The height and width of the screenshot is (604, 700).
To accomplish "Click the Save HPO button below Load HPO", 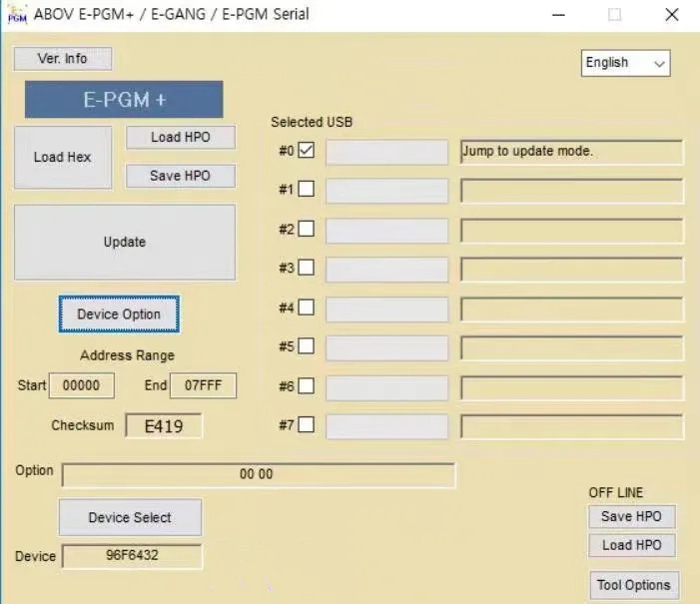I will (181, 176).
